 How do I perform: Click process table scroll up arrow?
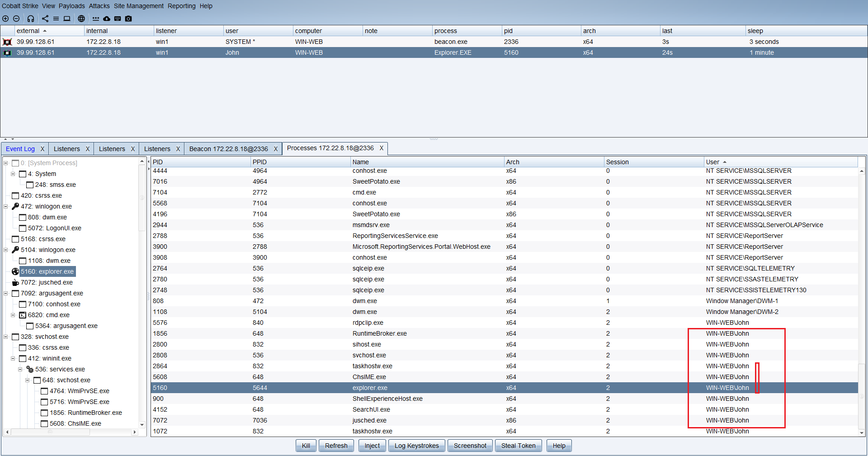click(x=862, y=171)
